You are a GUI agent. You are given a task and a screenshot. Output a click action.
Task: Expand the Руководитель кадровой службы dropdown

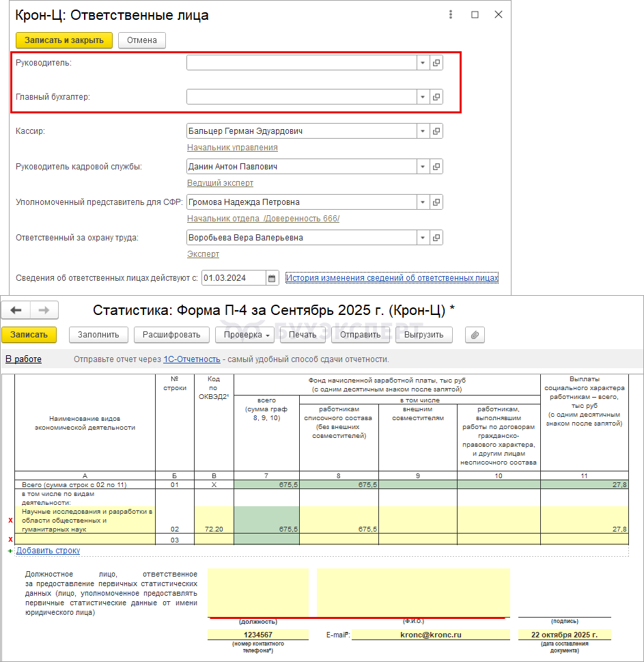click(423, 167)
